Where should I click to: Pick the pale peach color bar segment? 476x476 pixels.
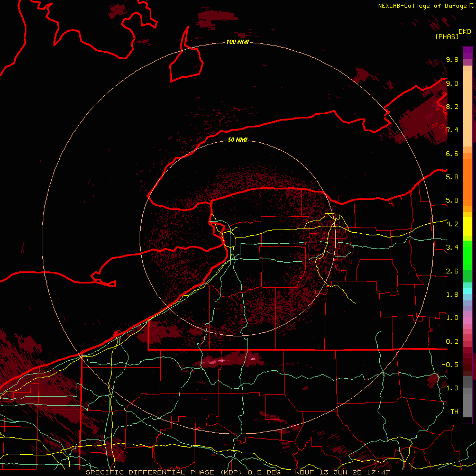coord(467,108)
